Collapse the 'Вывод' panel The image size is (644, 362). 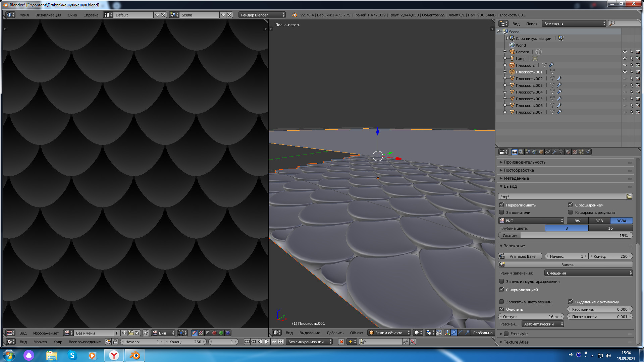click(510, 186)
